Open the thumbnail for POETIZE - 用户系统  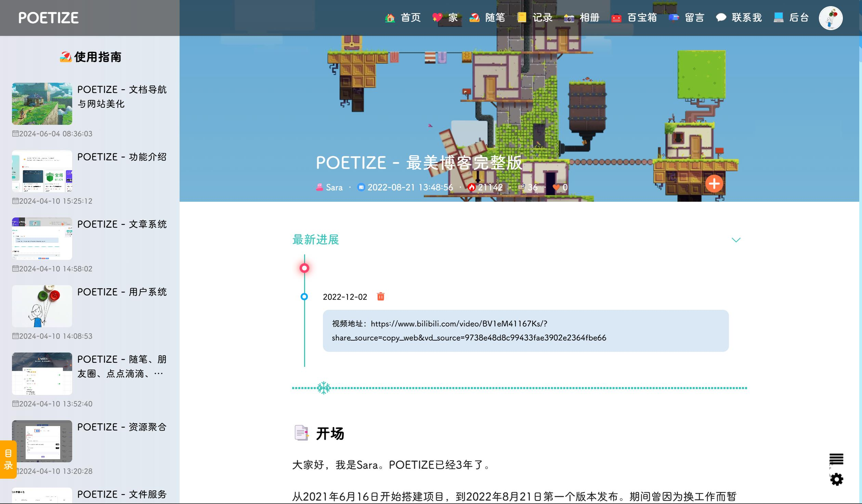(x=42, y=306)
